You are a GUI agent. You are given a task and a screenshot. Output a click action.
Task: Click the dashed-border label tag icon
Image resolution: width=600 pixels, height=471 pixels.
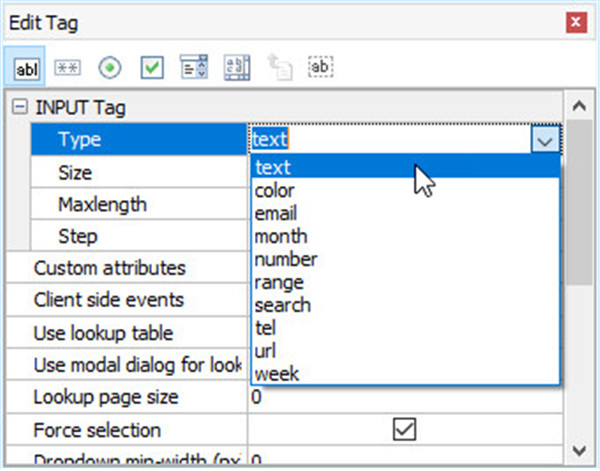[321, 67]
